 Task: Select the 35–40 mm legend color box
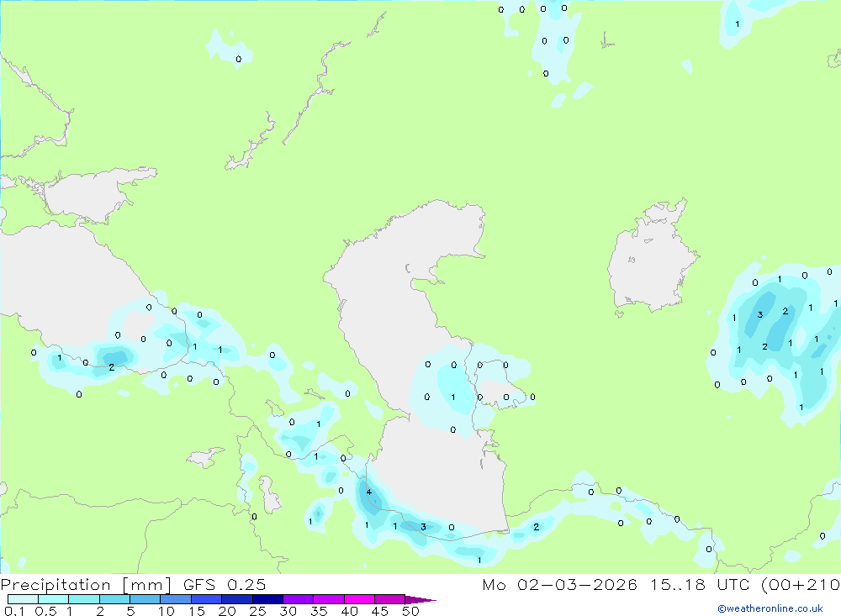pyautogui.click(x=329, y=599)
